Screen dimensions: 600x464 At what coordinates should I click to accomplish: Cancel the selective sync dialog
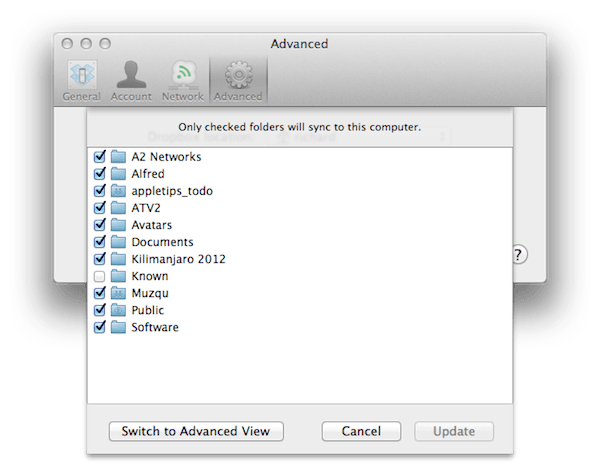[361, 431]
